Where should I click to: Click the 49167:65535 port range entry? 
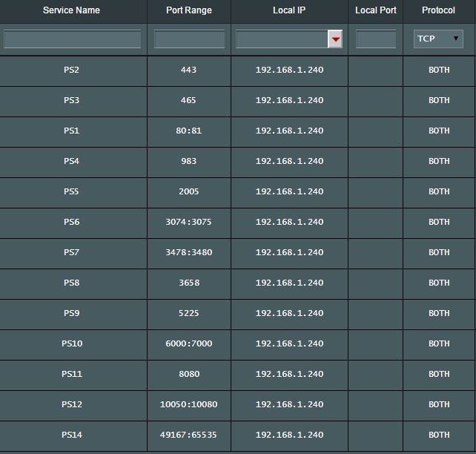coord(188,435)
